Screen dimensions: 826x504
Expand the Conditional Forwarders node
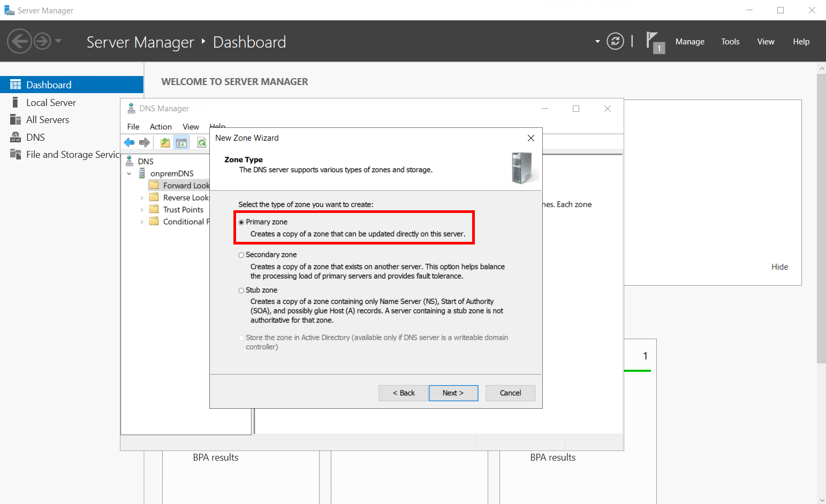pos(142,222)
